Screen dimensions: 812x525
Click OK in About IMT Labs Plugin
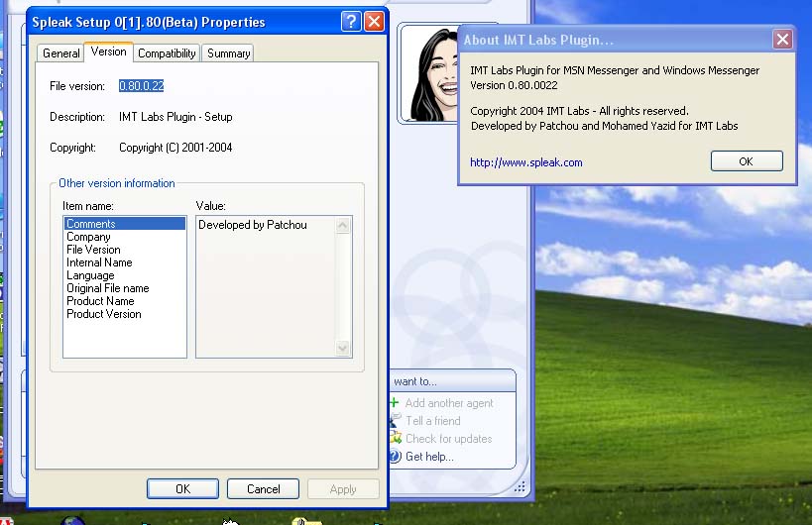pos(747,161)
